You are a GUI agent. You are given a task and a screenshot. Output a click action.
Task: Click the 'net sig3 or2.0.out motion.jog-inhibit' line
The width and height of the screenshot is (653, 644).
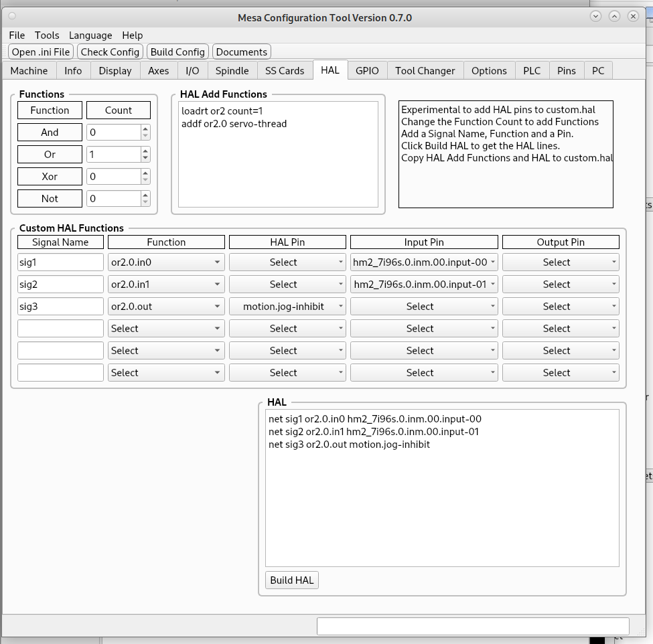click(349, 445)
